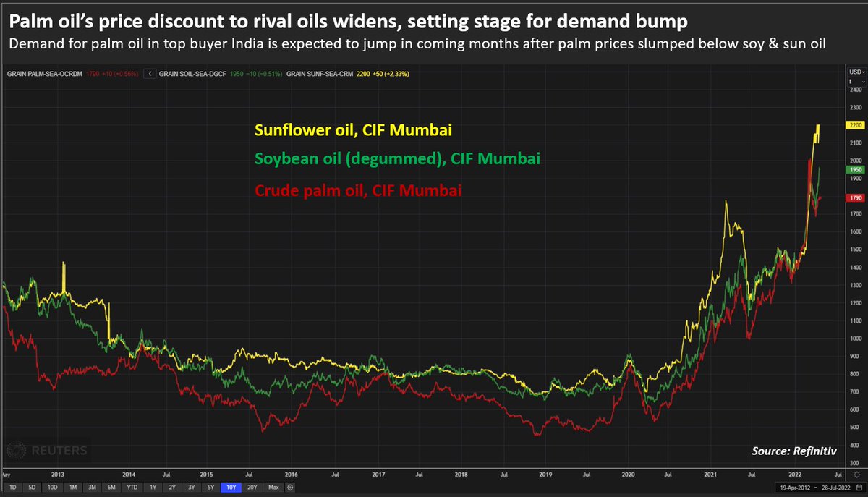The image size is (868, 497).
Task: Switch chart to YTD range
Action: (132, 488)
